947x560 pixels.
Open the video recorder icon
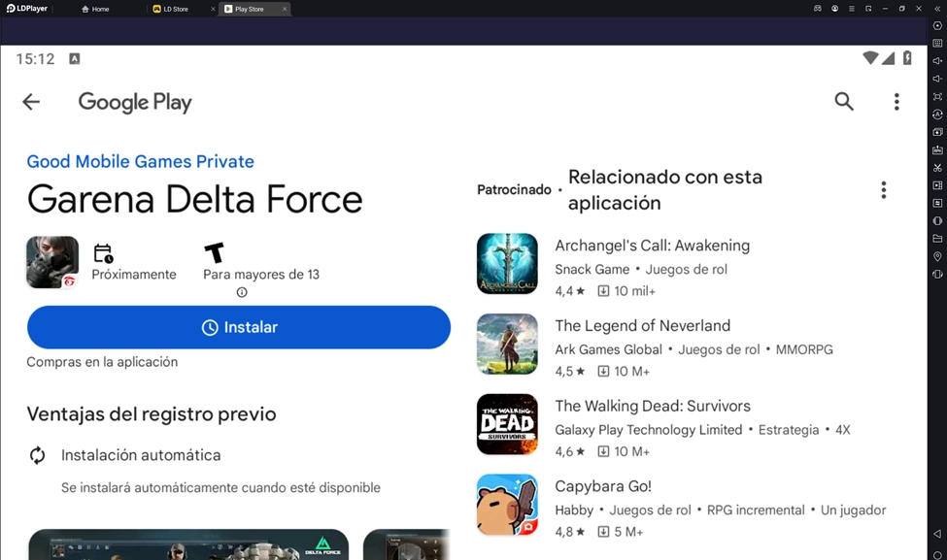(x=937, y=185)
